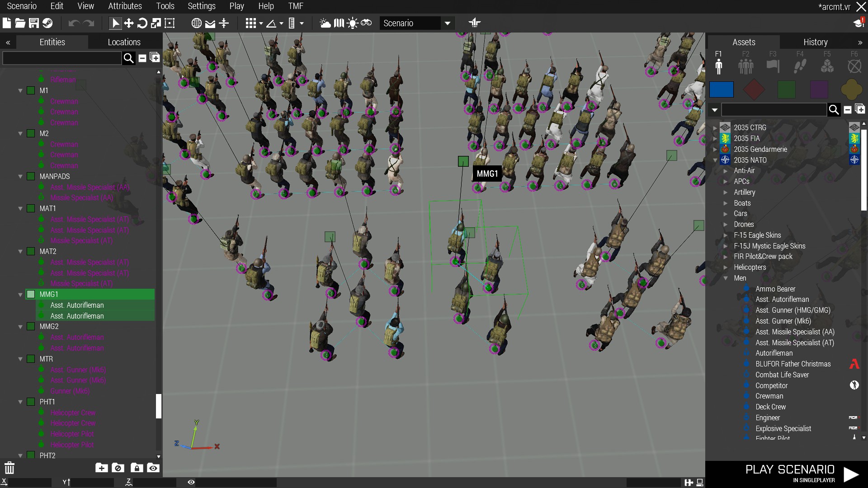Image resolution: width=868 pixels, height=488 pixels.
Task: Select the Rotate widget tool
Action: pyautogui.click(x=142, y=23)
